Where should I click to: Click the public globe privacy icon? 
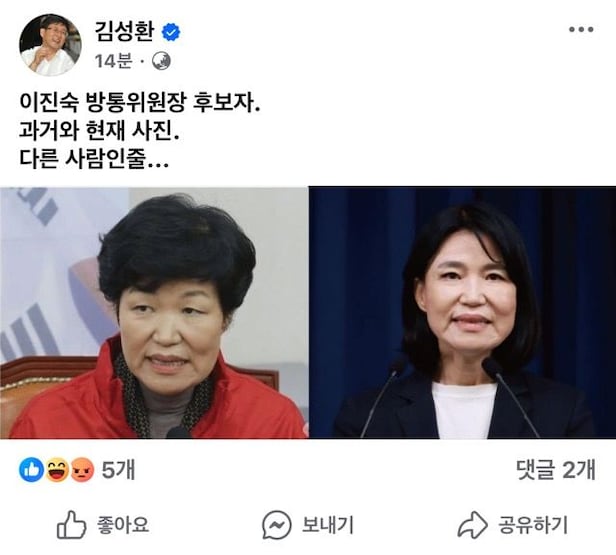161,61
